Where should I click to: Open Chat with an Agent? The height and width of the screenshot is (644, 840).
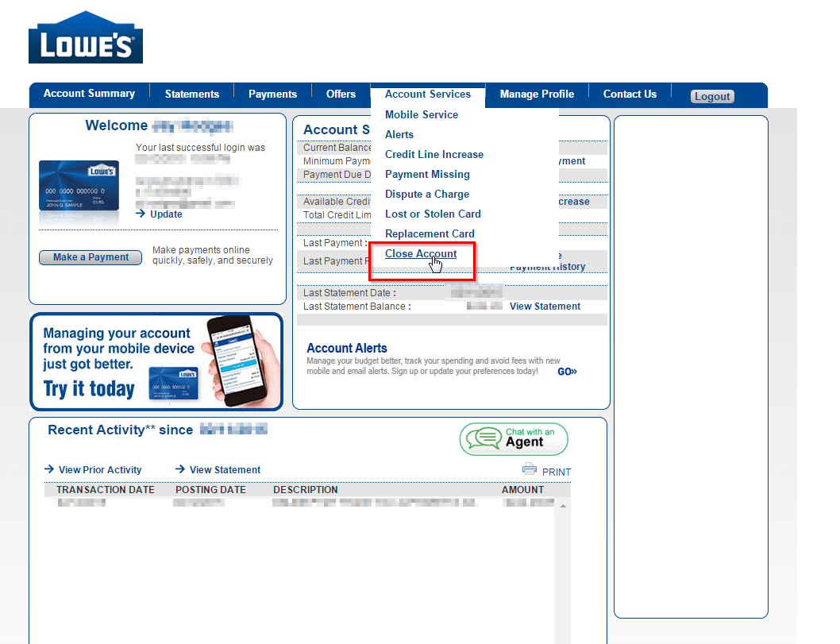click(514, 438)
